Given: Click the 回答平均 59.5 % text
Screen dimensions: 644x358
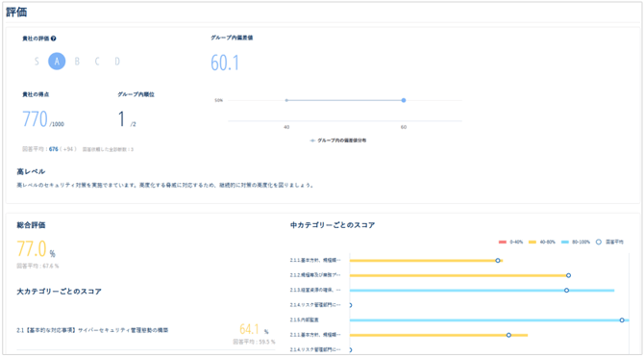Looking at the screenshot, I should point(254,342).
